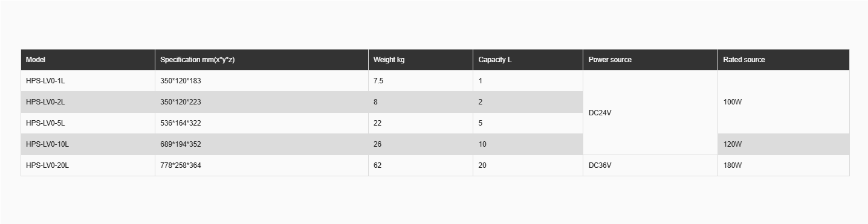This screenshot has width=868, height=224.
Task: Click the HPS-LV0-1L model cell
Action: 88,81
